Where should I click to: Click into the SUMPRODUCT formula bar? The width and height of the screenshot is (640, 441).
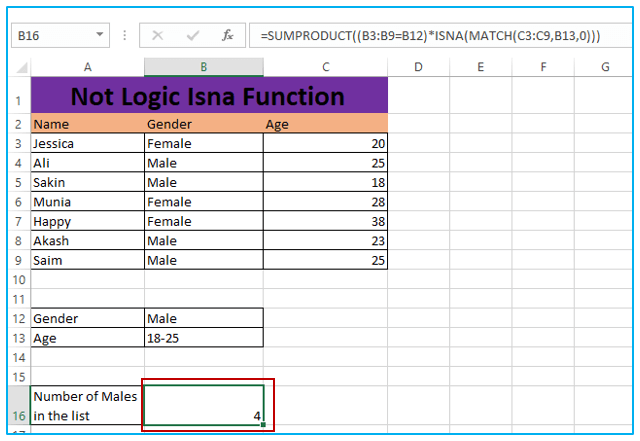pos(440,36)
